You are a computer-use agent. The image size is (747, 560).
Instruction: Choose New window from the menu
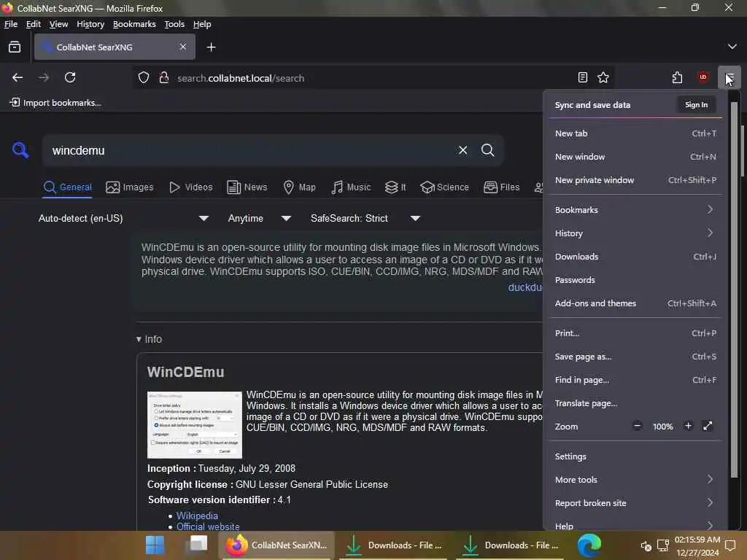click(x=635, y=157)
